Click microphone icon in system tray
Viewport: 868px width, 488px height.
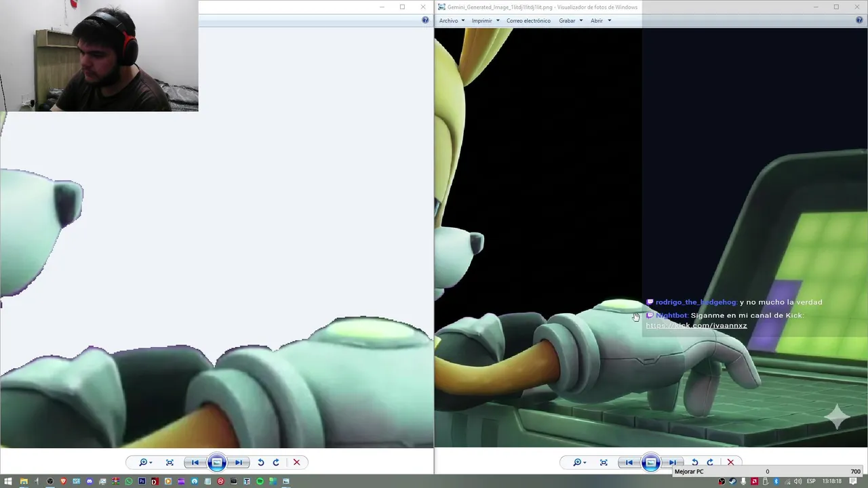[x=743, y=481]
